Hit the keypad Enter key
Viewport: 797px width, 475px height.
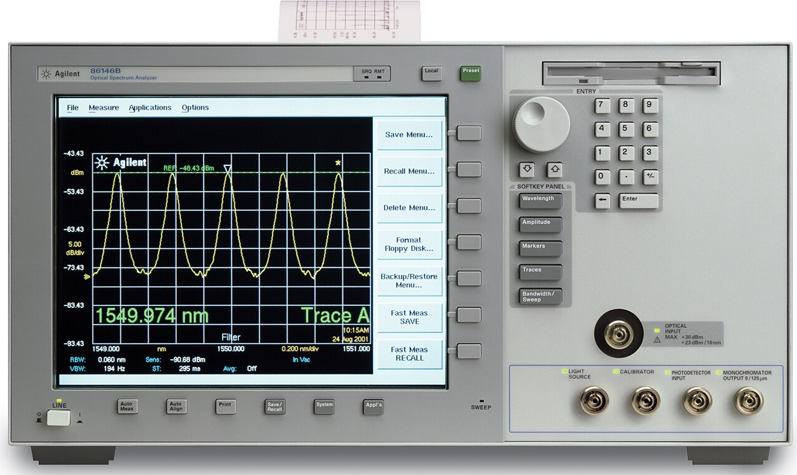click(638, 201)
